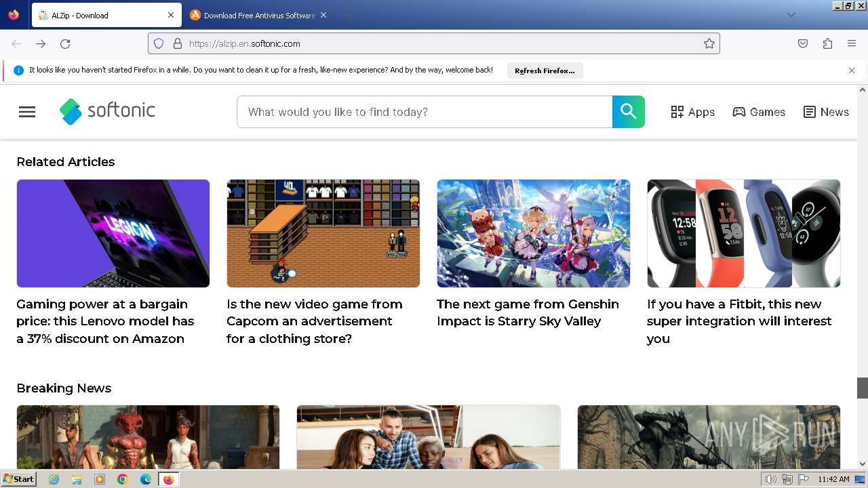This screenshot has height=488, width=868.
Task: Go back with the browser back arrow
Action: 16,43
